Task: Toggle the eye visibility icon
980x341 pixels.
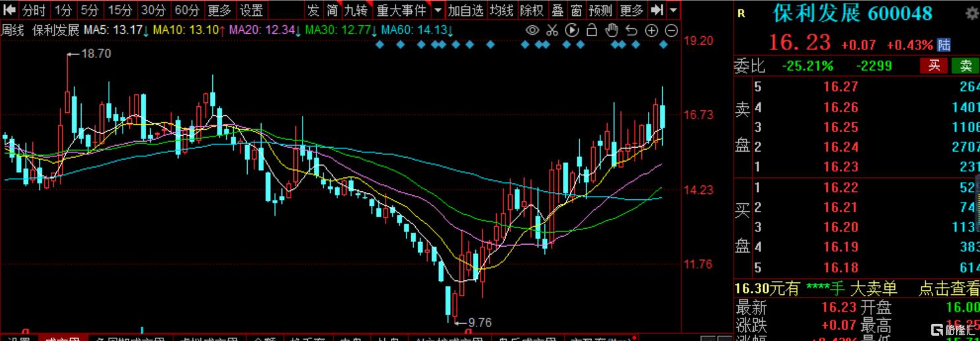Action: [533, 30]
